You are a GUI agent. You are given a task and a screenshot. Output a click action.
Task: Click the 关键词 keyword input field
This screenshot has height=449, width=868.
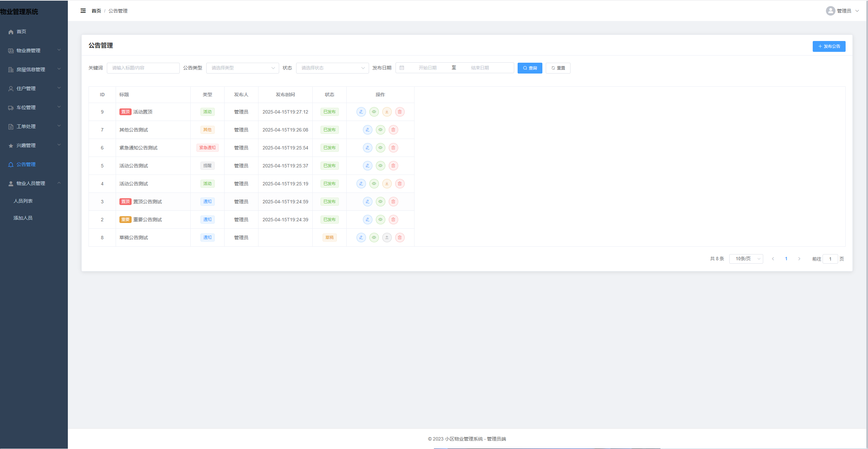[x=143, y=68]
